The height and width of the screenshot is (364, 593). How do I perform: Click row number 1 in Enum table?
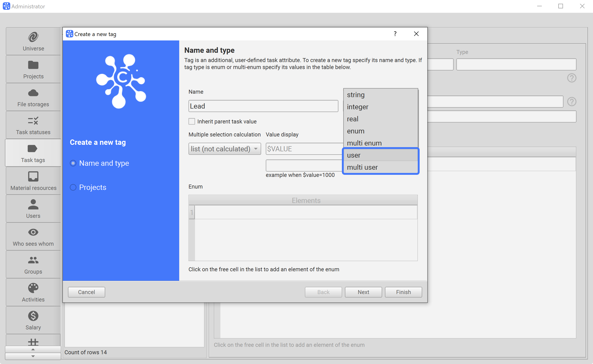[192, 212]
